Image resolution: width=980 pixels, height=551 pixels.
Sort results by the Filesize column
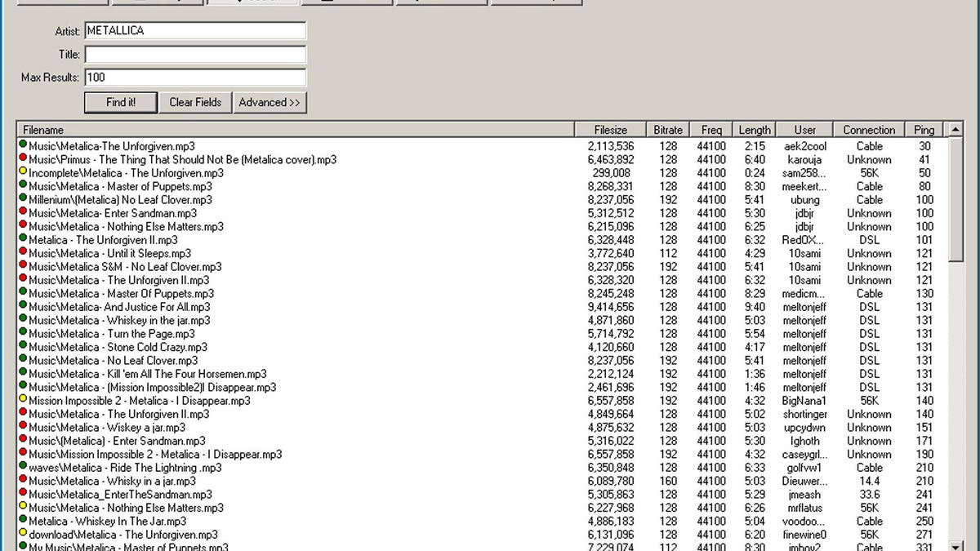(x=610, y=129)
